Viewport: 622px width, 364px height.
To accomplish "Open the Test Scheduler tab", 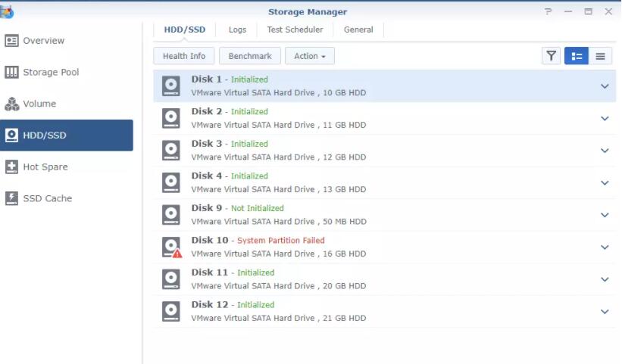I will (295, 30).
